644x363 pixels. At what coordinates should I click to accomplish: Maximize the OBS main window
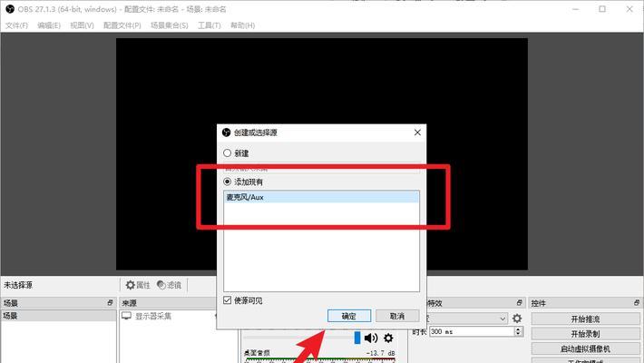pyautogui.click(x=602, y=9)
